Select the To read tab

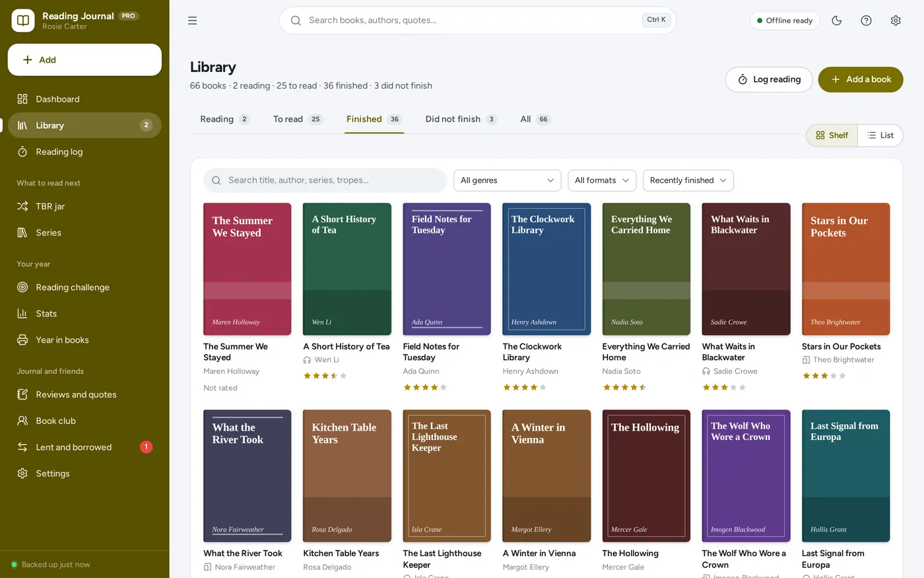tap(298, 120)
